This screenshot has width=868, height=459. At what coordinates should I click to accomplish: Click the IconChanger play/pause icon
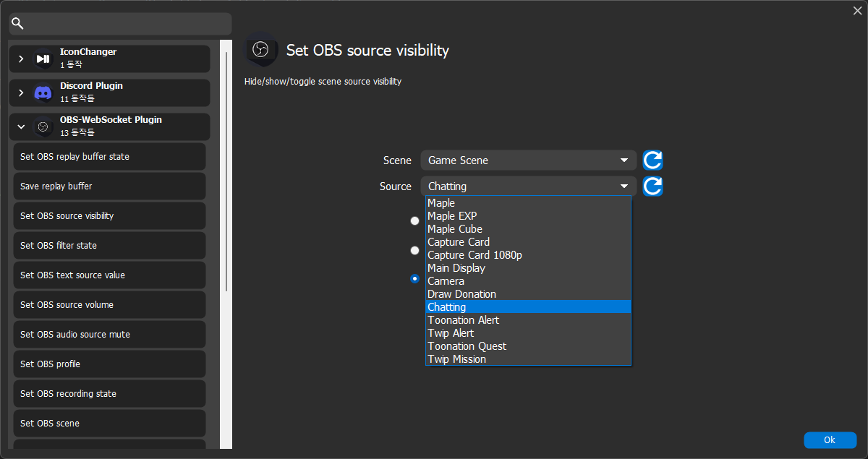coord(43,58)
